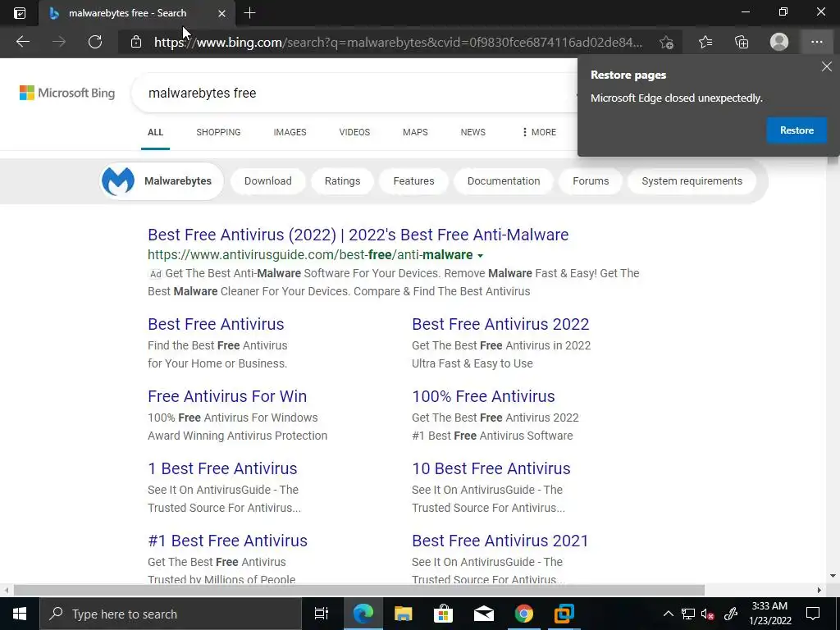The width and height of the screenshot is (840, 630).
Task: Open the clock showing 3:33 AM
Action: [x=769, y=614]
